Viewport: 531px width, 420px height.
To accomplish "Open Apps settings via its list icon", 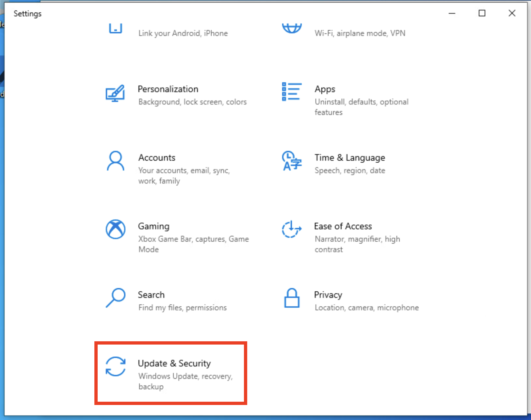I will [x=292, y=92].
